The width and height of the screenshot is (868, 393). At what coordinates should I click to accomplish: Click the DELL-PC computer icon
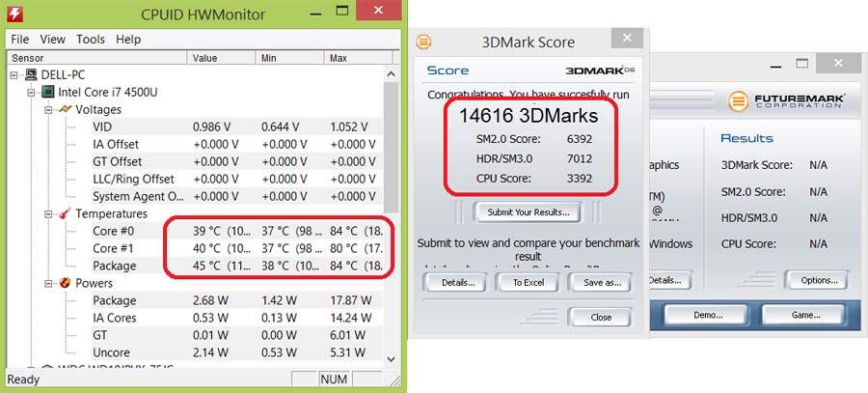[x=32, y=74]
